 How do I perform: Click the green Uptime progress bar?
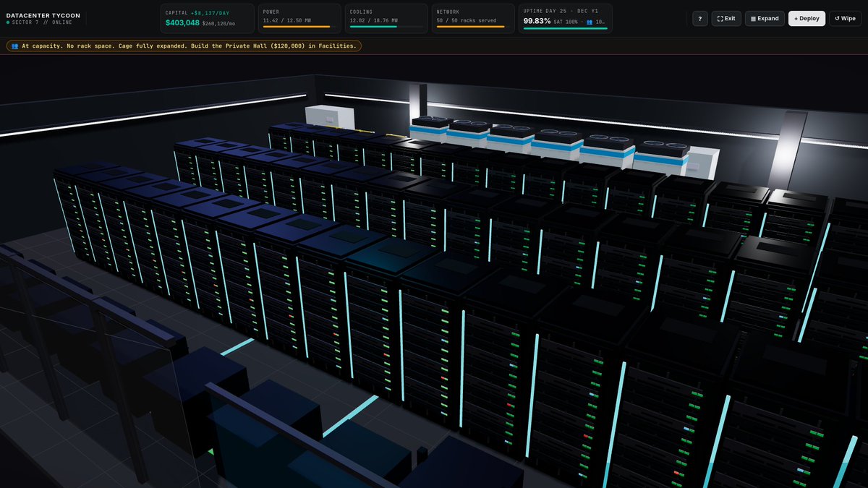point(565,29)
